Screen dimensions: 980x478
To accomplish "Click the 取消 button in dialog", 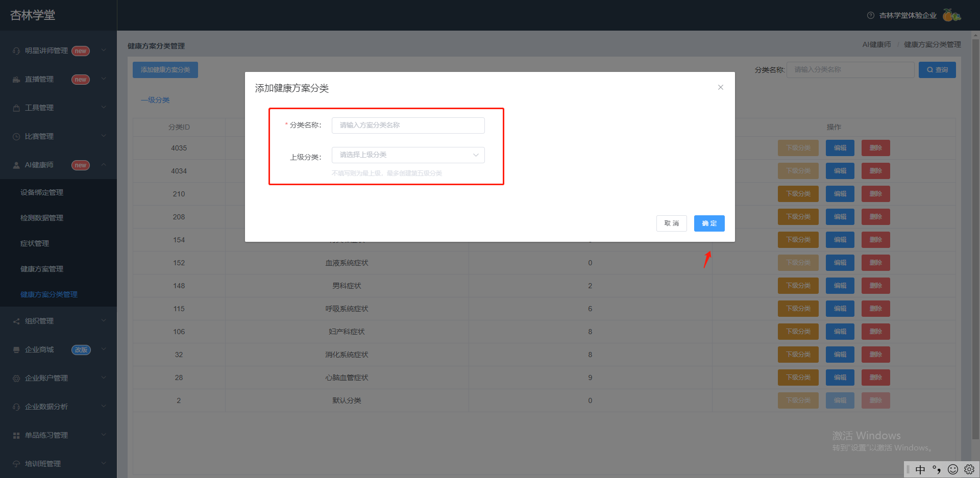I will pos(672,223).
